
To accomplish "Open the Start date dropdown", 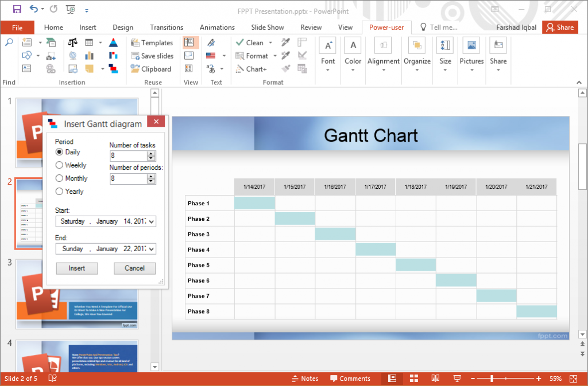I will (153, 222).
